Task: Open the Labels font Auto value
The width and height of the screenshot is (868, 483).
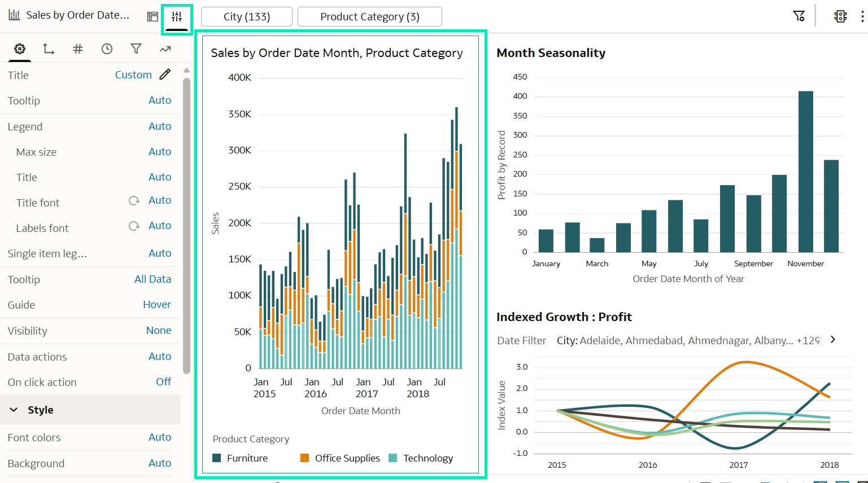Action: (x=160, y=226)
